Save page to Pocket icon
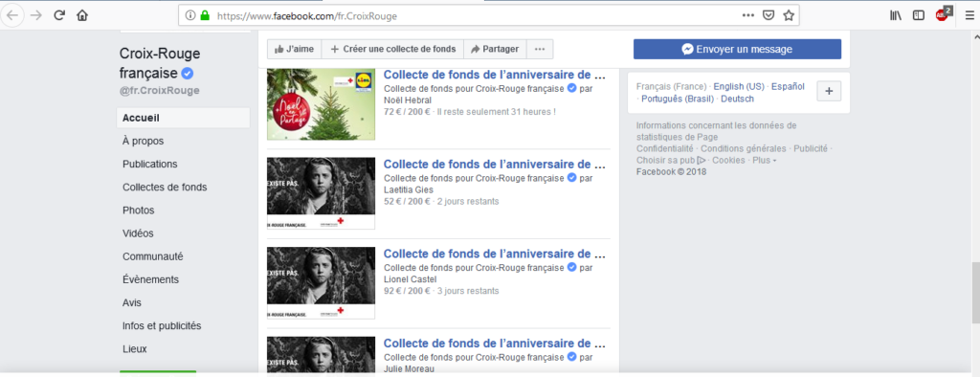 click(x=768, y=15)
